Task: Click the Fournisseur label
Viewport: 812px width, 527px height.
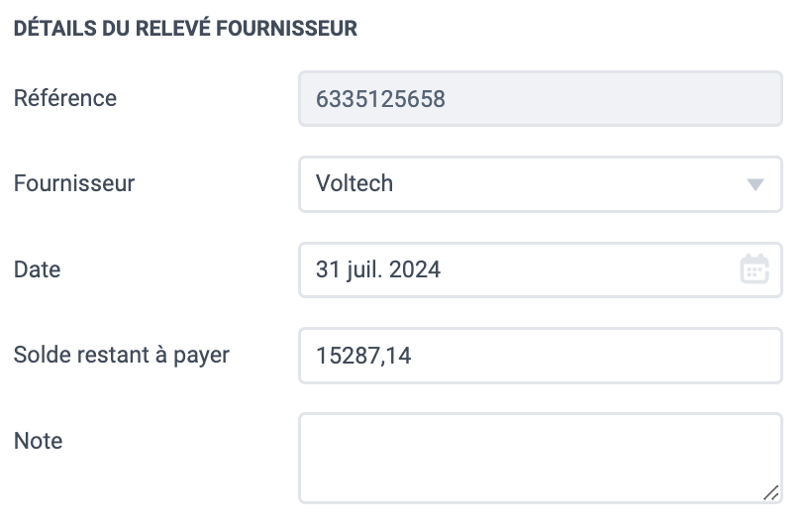Action: click(74, 183)
